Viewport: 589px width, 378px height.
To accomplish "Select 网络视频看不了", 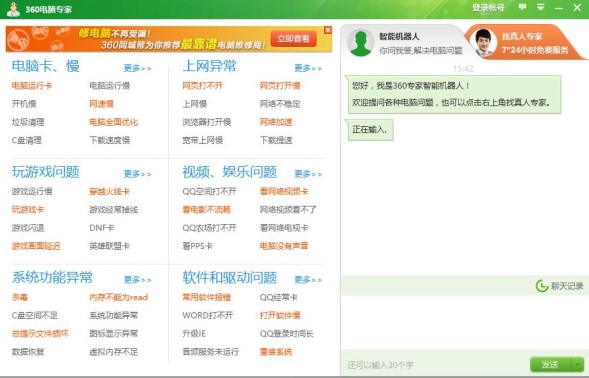I will (288, 209).
